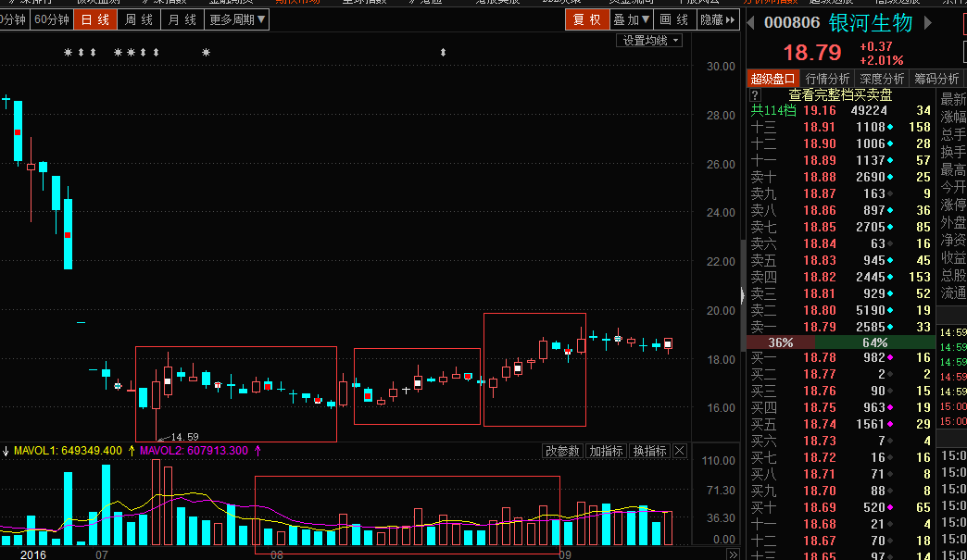Activate the 画线 drawing tool button
967x560 pixels.
coord(673,19)
